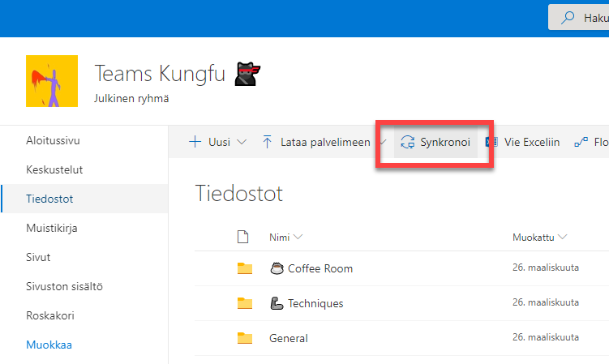
Task: Click the General folder icon
Action: 244,338
